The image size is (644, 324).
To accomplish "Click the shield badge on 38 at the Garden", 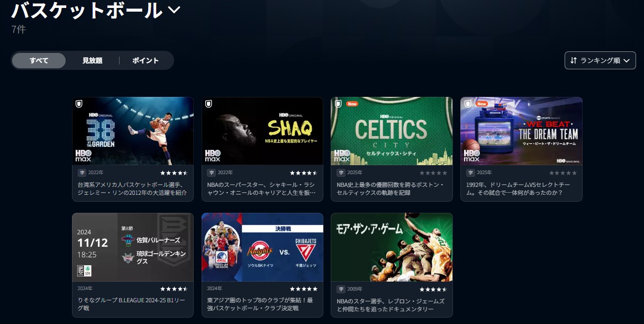I will pos(79,104).
